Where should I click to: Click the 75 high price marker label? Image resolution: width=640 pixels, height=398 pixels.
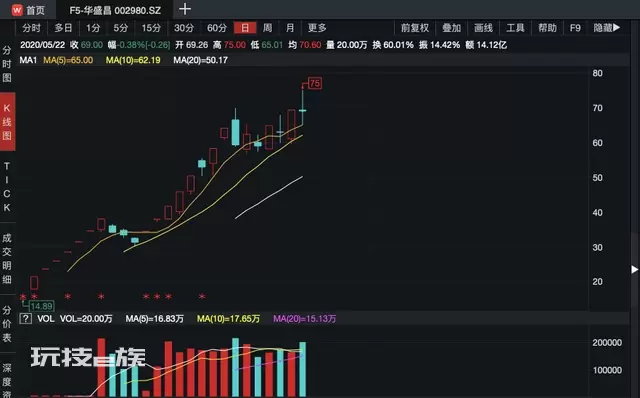pos(315,84)
